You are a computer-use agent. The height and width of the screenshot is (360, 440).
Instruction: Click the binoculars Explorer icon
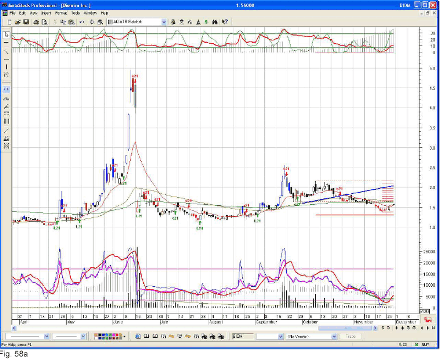coord(215,22)
